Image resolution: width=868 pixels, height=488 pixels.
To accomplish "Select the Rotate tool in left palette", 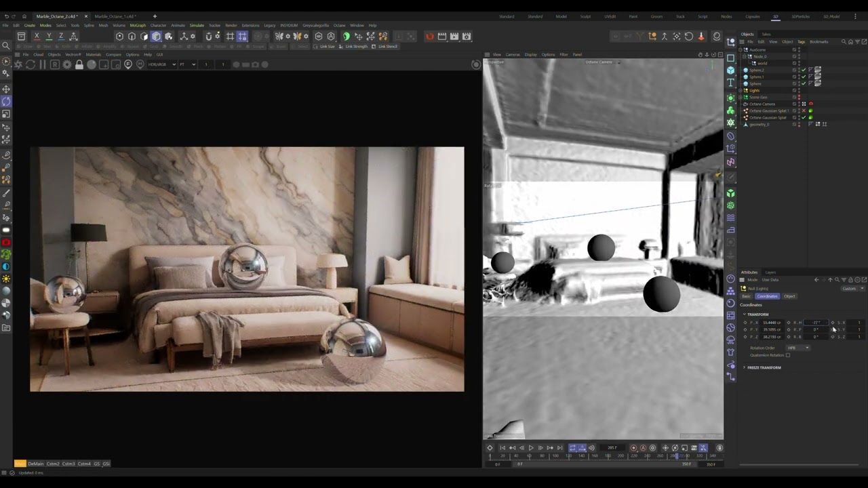I will tap(6, 102).
